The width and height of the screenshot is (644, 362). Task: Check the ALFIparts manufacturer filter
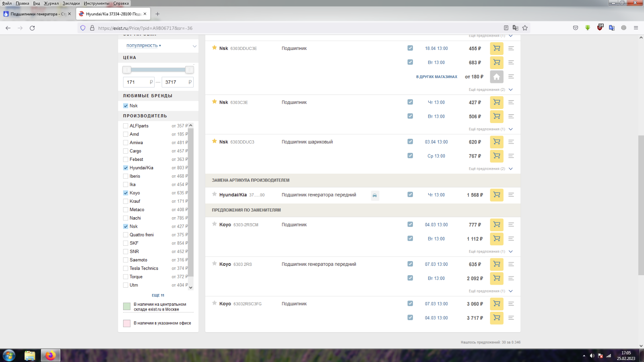[126, 126]
